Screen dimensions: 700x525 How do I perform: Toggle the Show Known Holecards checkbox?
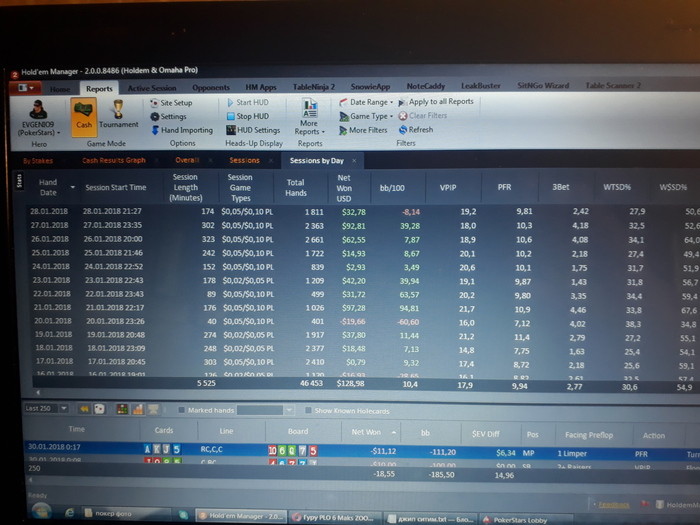308,410
